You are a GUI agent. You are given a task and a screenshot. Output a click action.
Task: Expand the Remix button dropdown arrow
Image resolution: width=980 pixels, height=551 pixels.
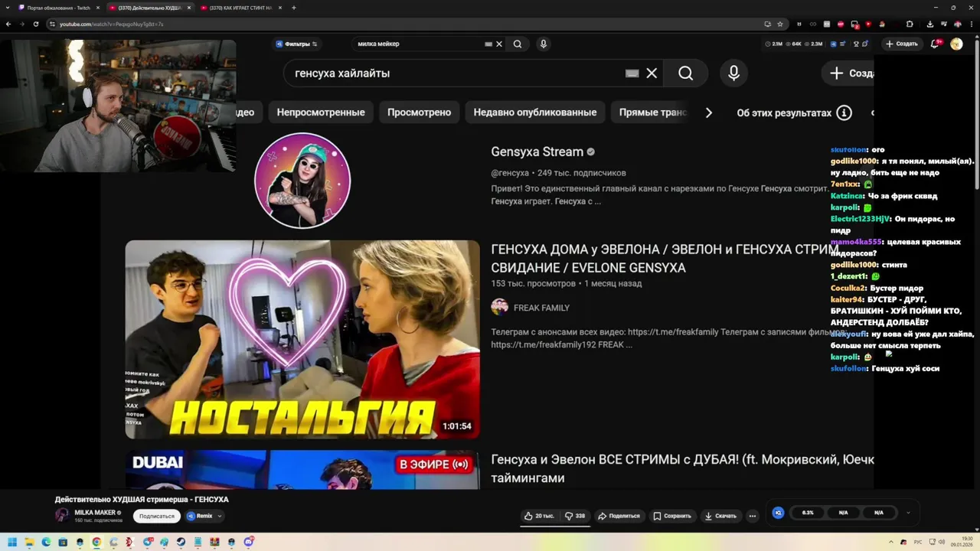coord(220,516)
